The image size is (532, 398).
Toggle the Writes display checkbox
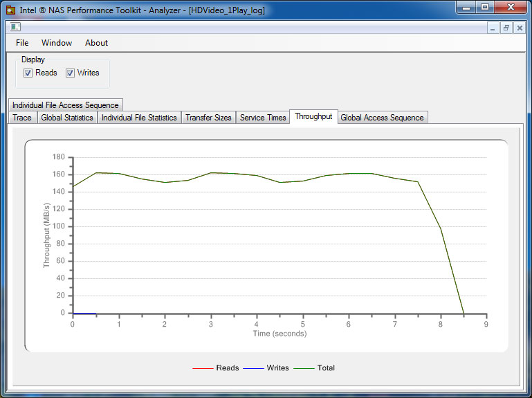(70, 73)
